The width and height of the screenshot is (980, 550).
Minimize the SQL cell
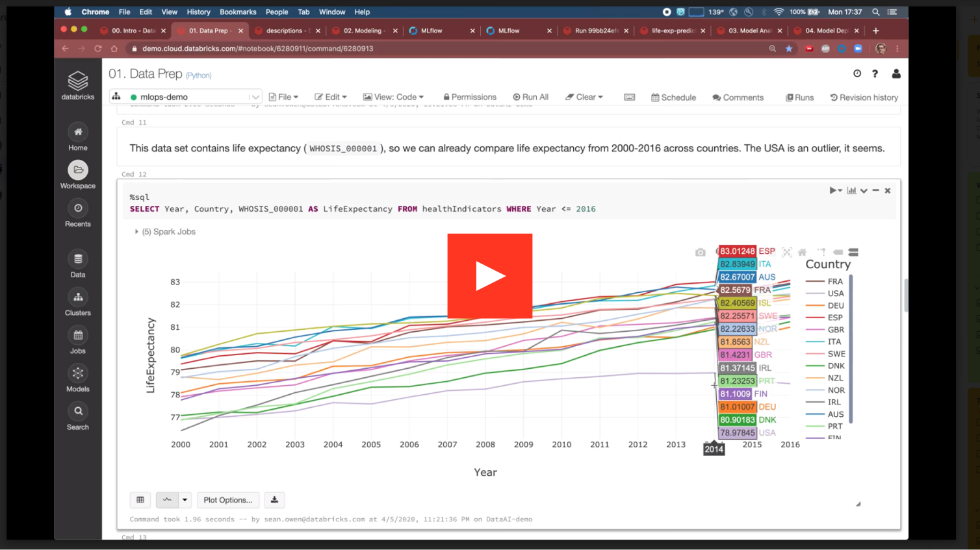875,190
